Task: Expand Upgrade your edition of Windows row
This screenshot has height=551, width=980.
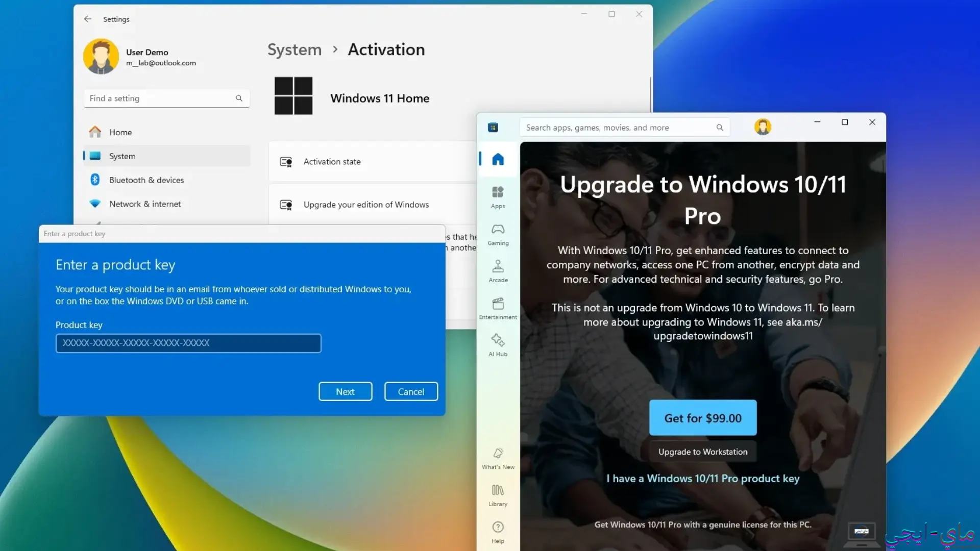Action: (373, 205)
